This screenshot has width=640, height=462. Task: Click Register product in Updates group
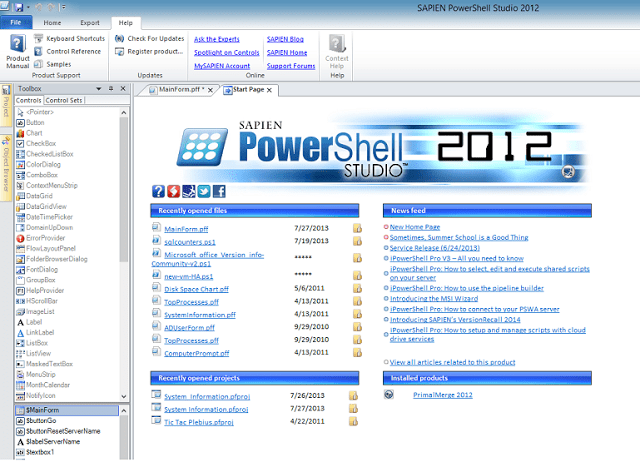149,51
